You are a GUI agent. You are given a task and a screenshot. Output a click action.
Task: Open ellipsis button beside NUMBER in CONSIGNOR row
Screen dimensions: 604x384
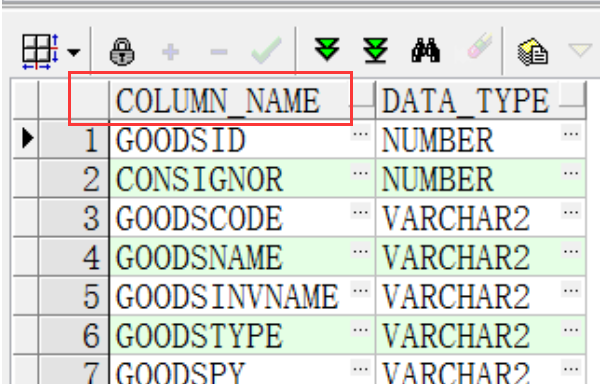(x=571, y=173)
